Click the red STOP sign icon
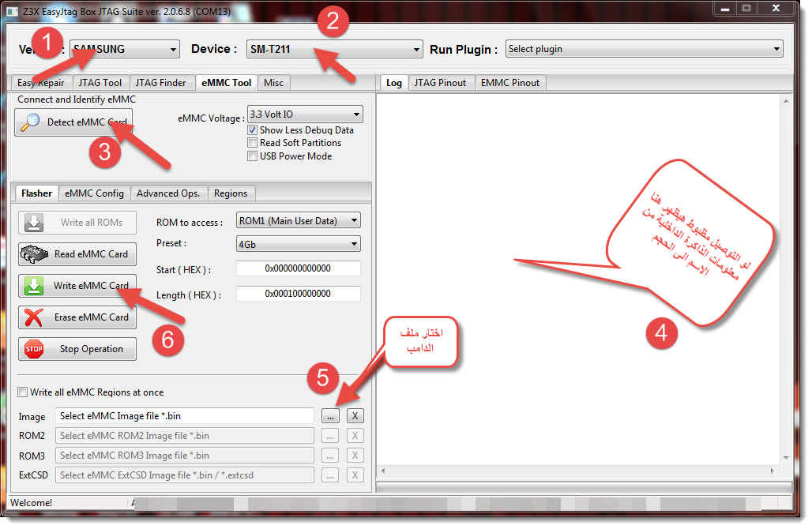The width and height of the screenshot is (812, 529). (34, 349)
